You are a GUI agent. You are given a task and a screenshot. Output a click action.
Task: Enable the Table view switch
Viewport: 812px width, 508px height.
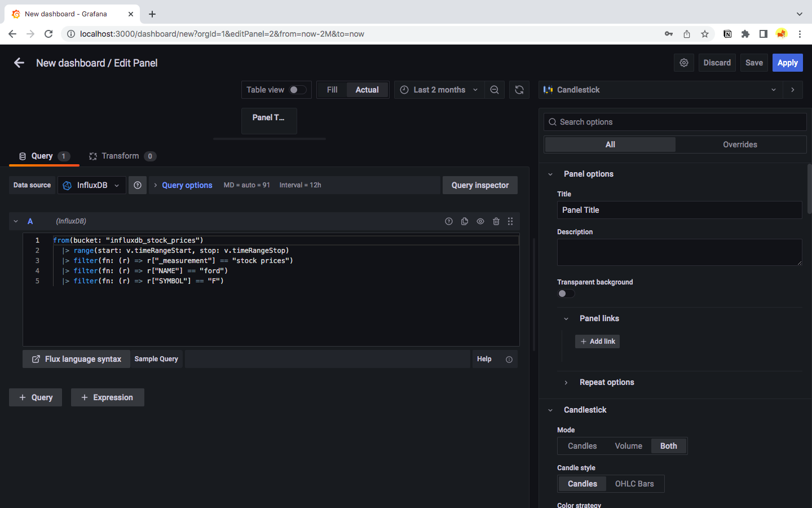(x=298, y=90)
